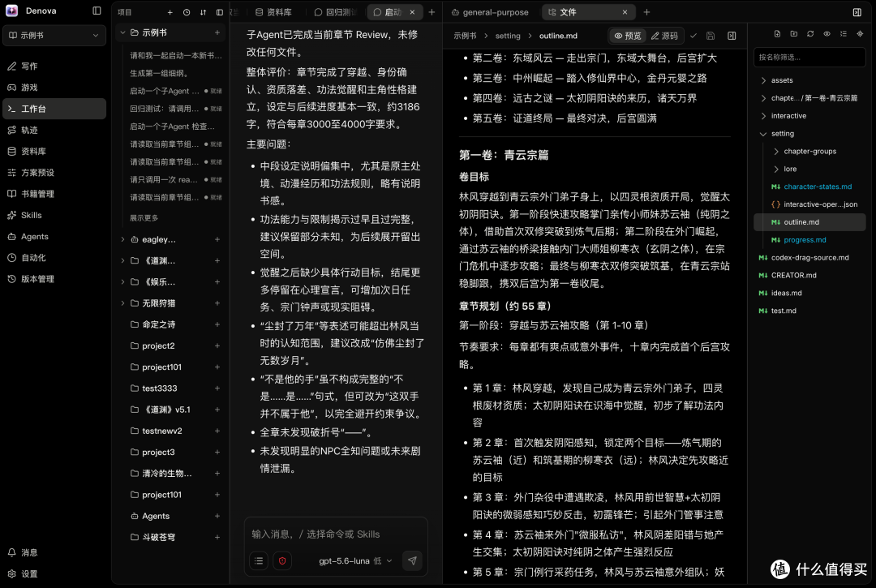Create new file in file tree toolbar
876x588 pixels.
(x=777, y=34)
